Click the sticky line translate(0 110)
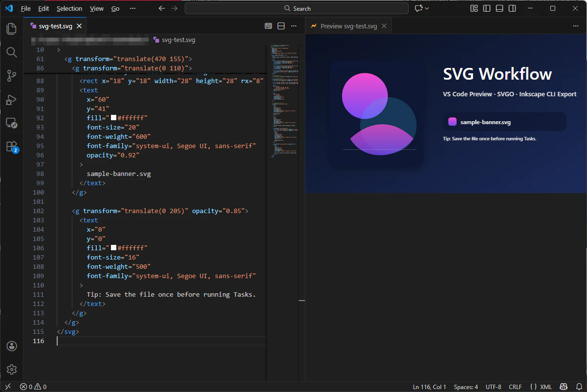 [132, 68]
